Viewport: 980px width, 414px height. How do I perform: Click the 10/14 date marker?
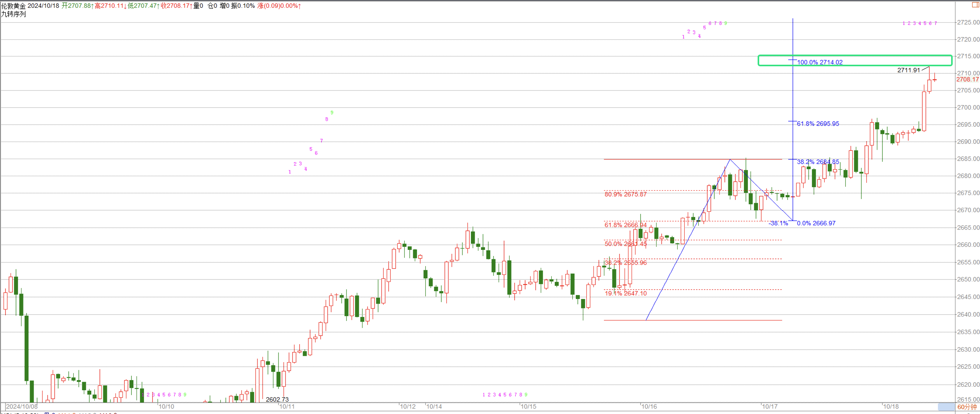pyautogui.click(x=434, y=406)
